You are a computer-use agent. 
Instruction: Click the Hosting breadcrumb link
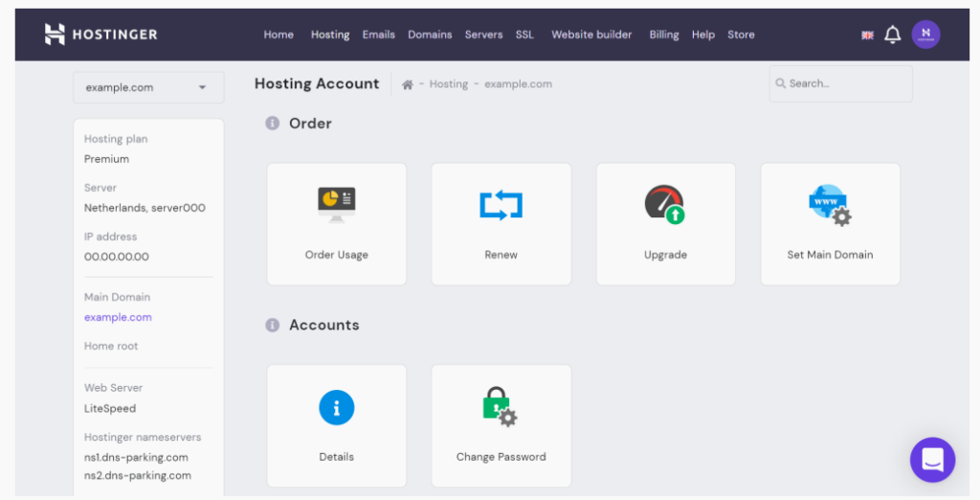point(448,84)
